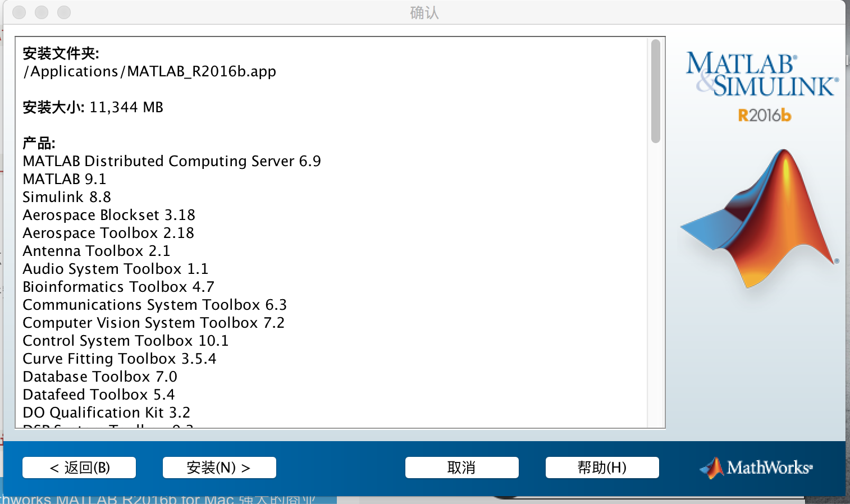Minimize the installer window
850x504 pixels.
tap(42, 12)
